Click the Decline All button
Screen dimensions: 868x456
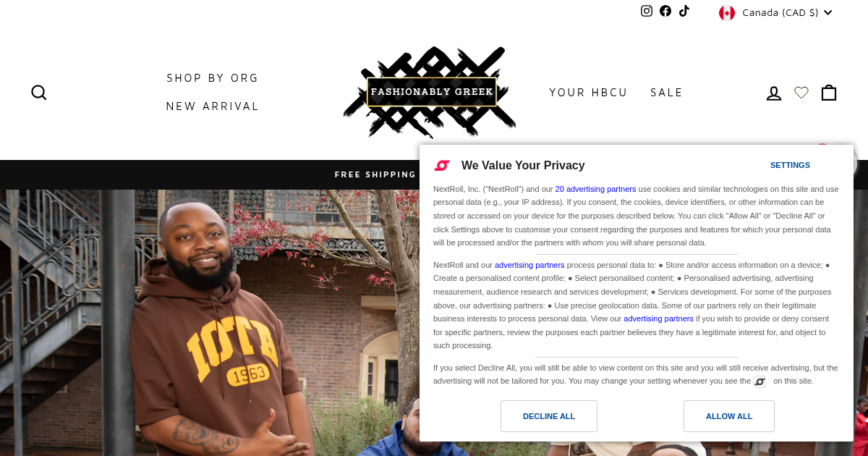point(549,416)
